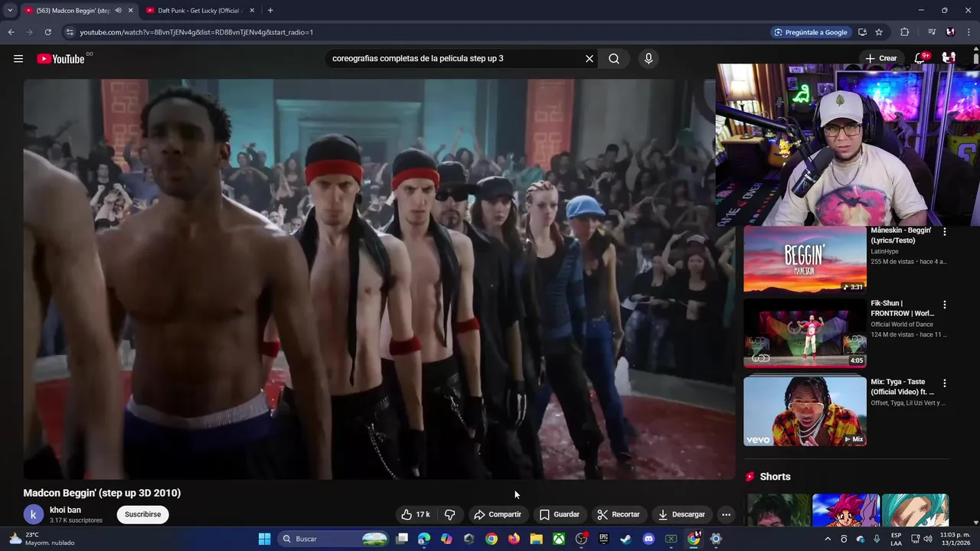Click the address bar URL
Image resolution: width=980 pixels, height=551 pixels.
(x=197, y=32)
